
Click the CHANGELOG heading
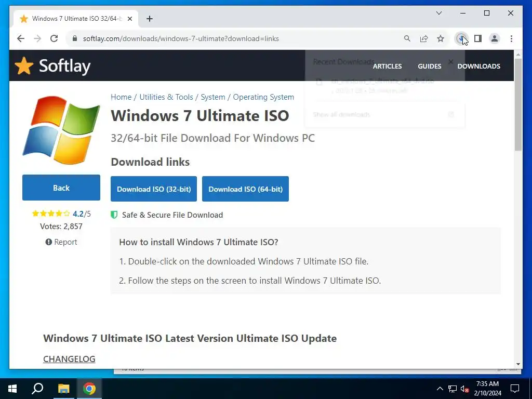[x=69, y=359]
